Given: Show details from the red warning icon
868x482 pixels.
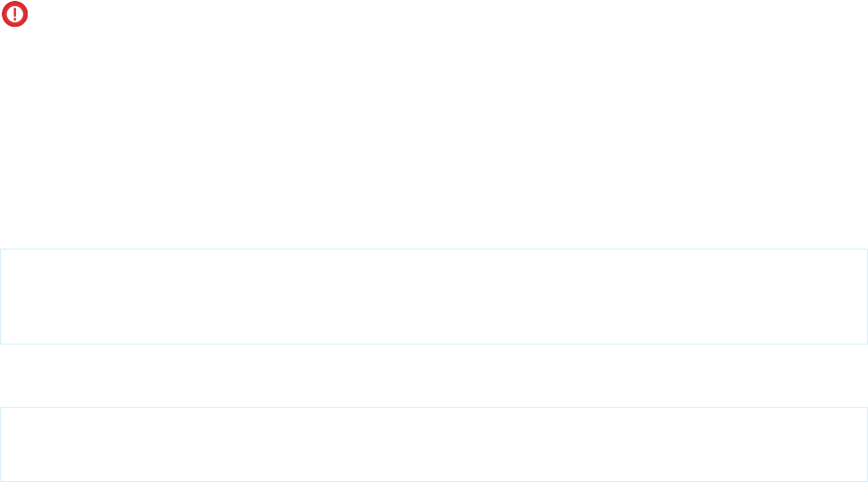Looking at the screenshot, I should pos(15,14).
